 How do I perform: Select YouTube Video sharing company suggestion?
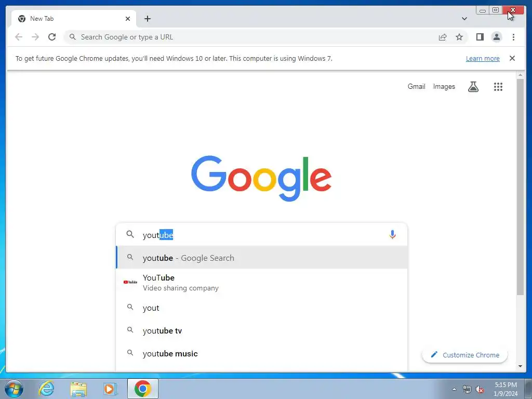pyautogui.click(x=262, y=282)
